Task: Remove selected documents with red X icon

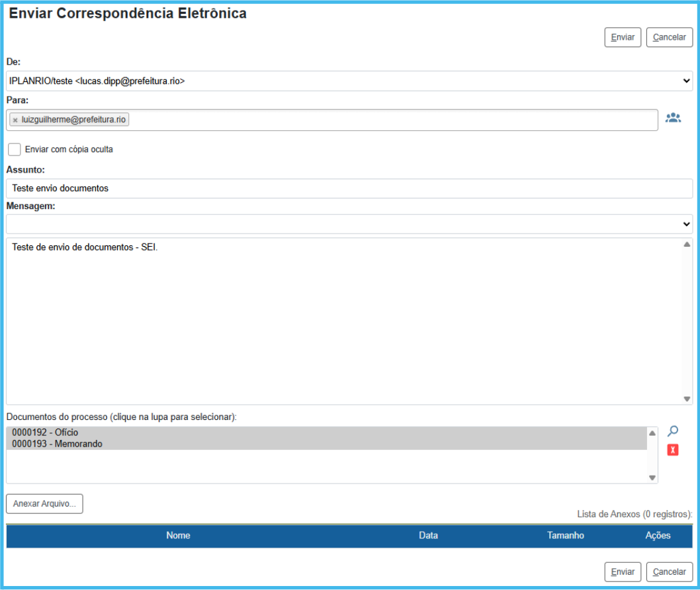Action: click(x=673, y=450)
